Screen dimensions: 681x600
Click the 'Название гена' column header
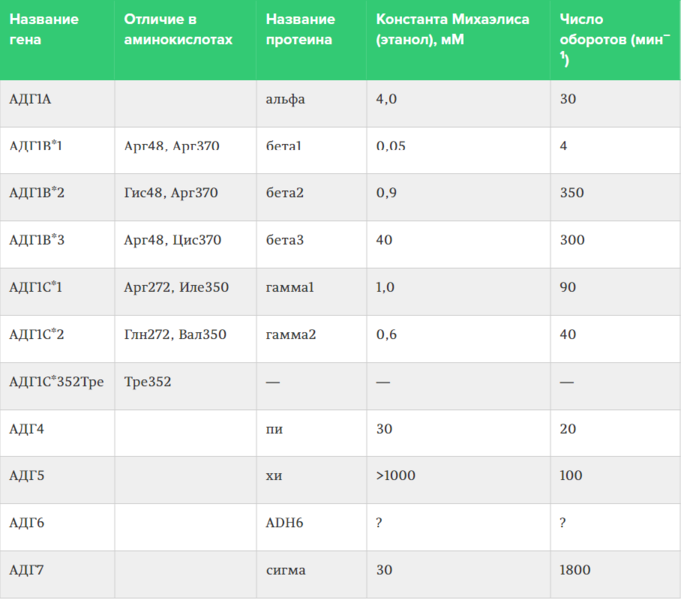pyautogui.click(x=57, y=40)
